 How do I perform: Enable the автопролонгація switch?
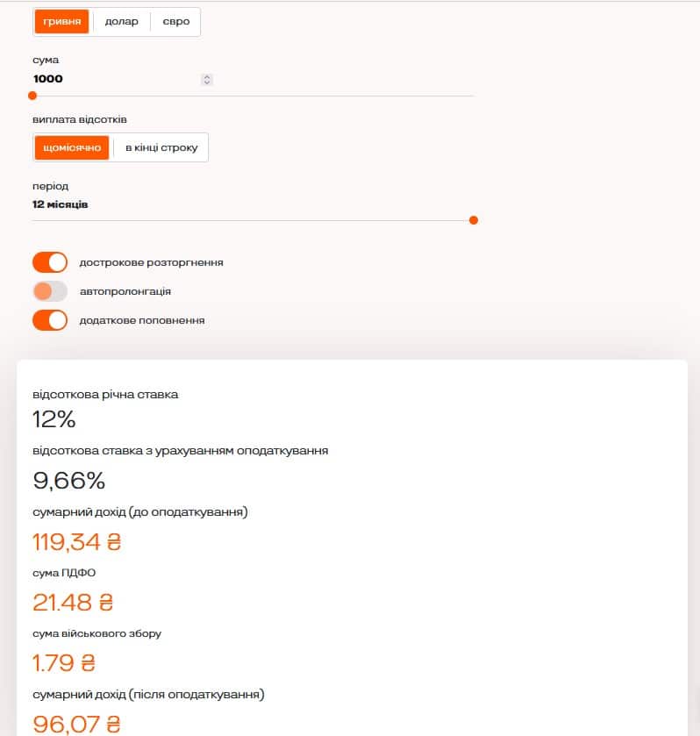pyautogui.click(x=50, y=291)
